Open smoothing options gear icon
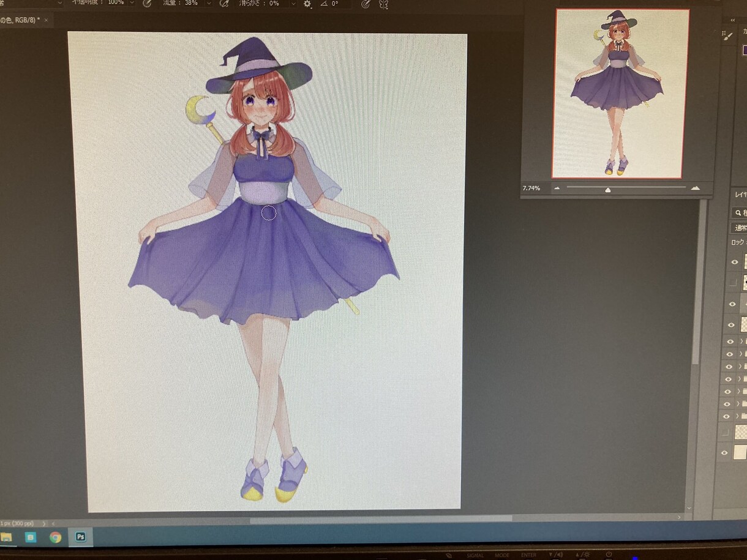 tap(307, 4)
